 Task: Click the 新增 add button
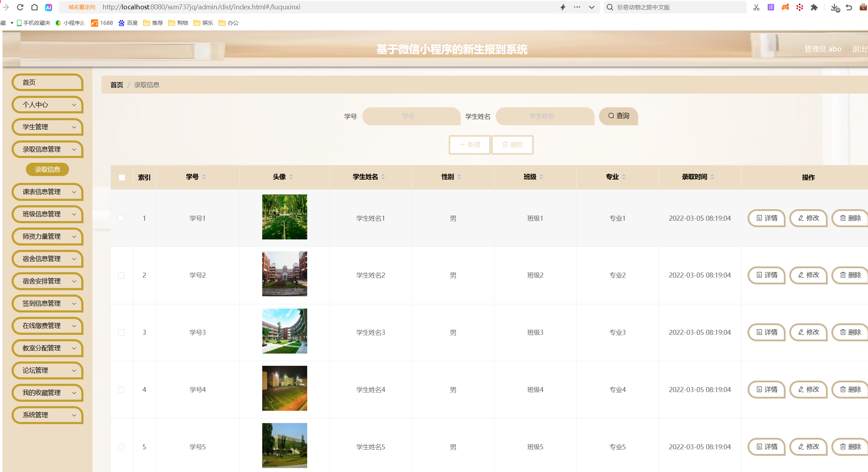click(x=470, y=145)
